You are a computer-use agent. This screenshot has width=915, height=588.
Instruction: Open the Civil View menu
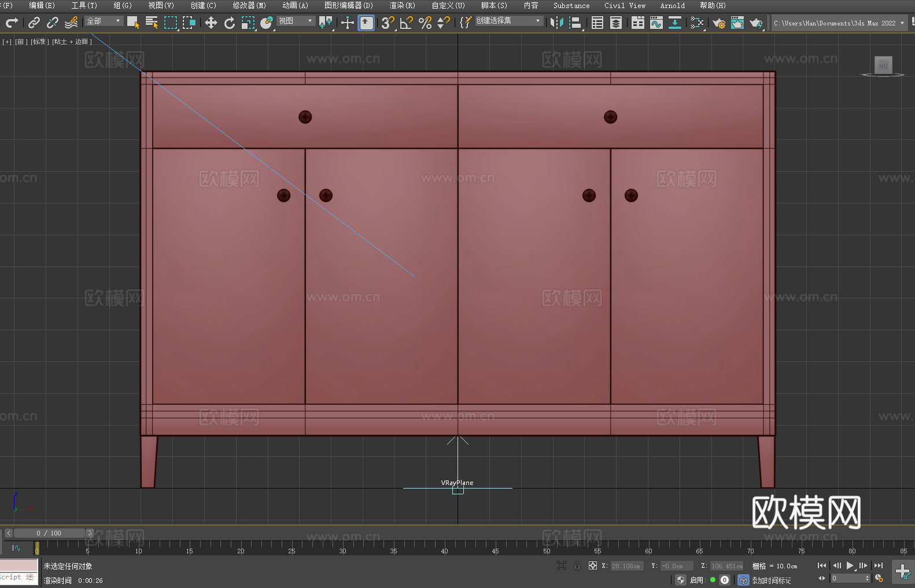coord(625,5)
